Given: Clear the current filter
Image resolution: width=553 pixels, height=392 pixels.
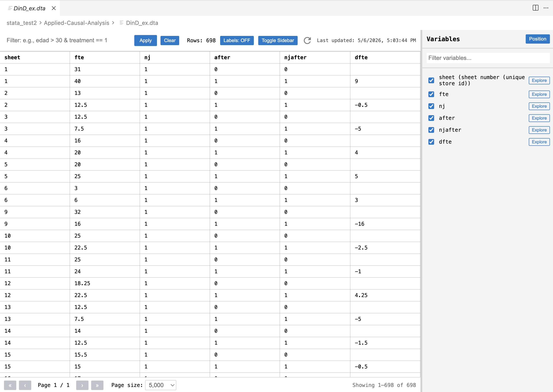Looking at the screenshot, I should point(170,41).
